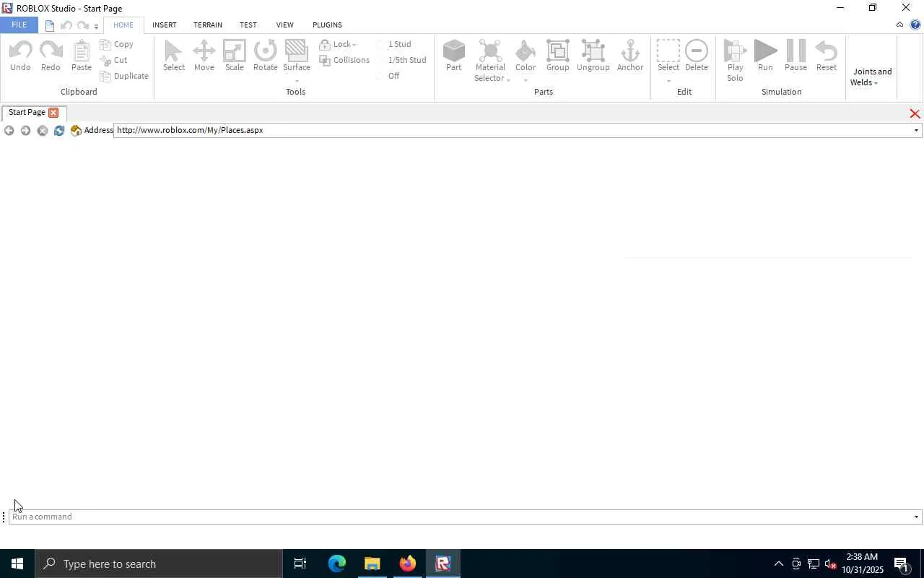
Task: Go to the VIEW ribbon tab
Action: (x=285, y=25)
